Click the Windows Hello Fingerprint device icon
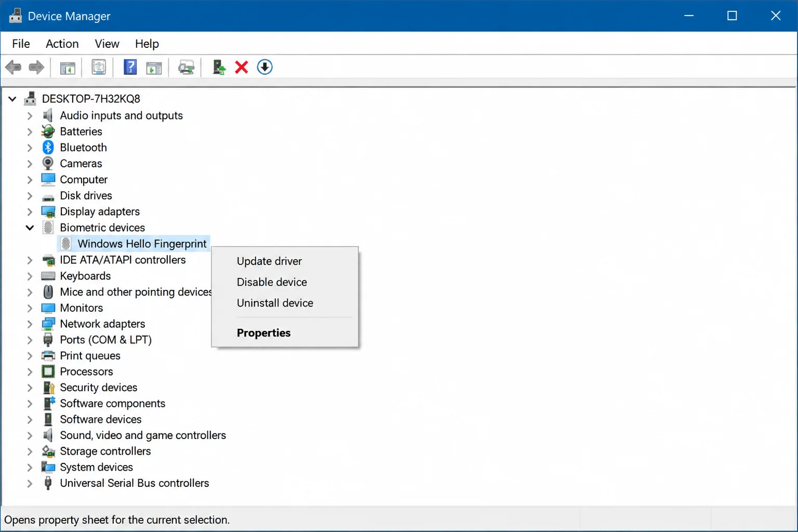The width and height of the screenshot is (798, 532). (66, 244)
